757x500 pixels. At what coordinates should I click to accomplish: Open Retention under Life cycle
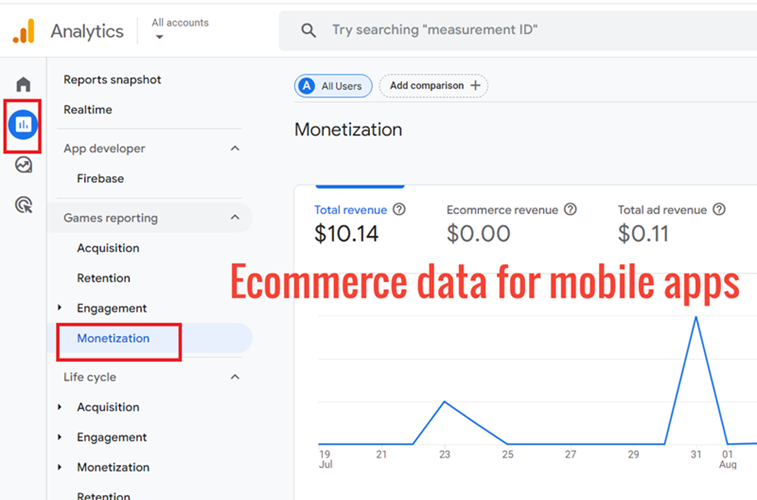tap(104, 495)
